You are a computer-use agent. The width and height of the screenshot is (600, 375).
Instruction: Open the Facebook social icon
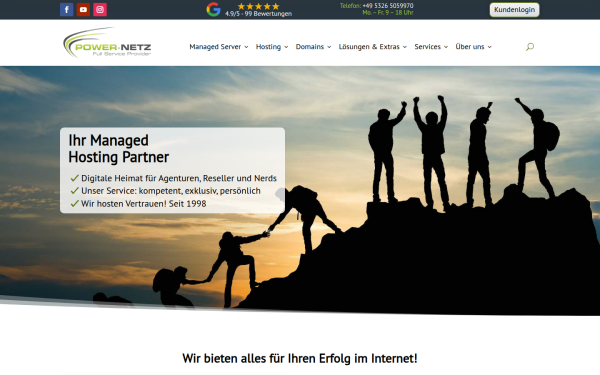pyautogui.click(x=67, y=10)
